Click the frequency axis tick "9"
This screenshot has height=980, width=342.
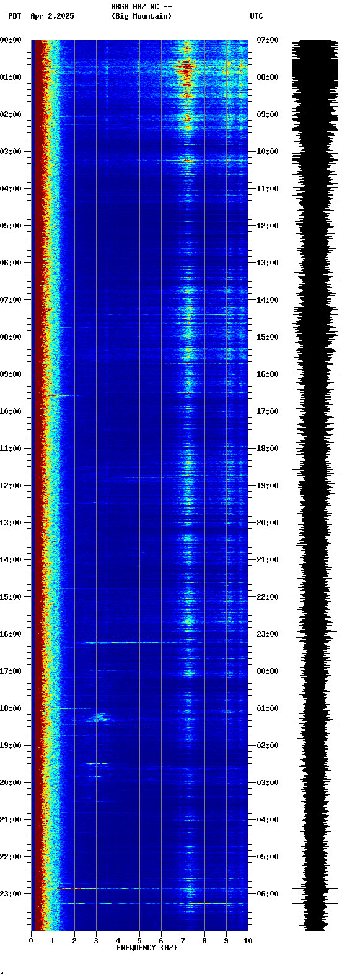tap(226, 941)
